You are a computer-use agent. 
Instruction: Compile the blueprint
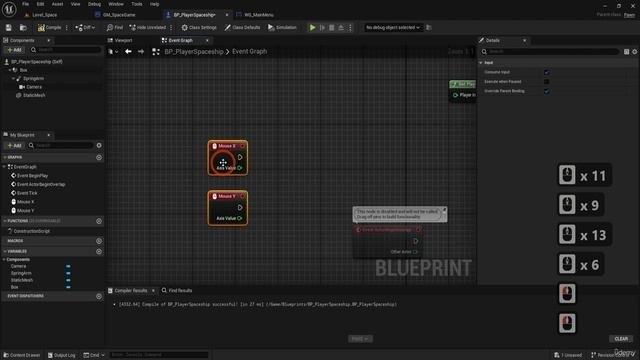click(x=50, y=27)
